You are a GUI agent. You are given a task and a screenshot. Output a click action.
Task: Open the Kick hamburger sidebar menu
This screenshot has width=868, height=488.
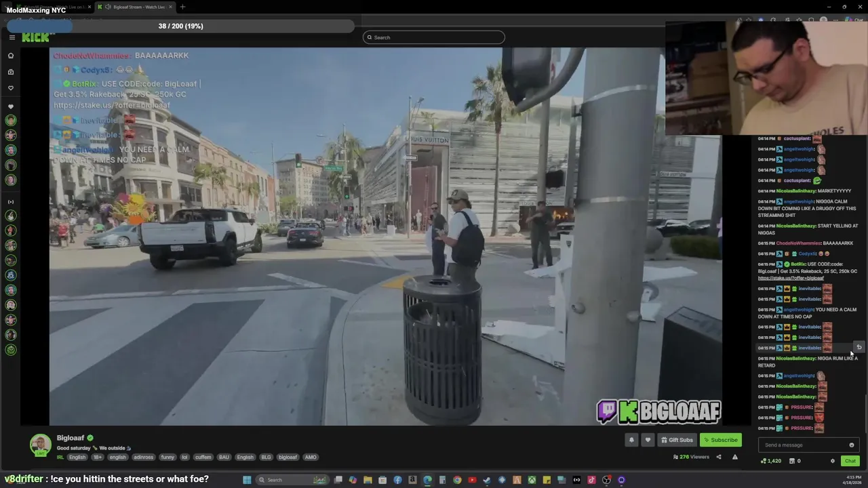pos(12,37)
